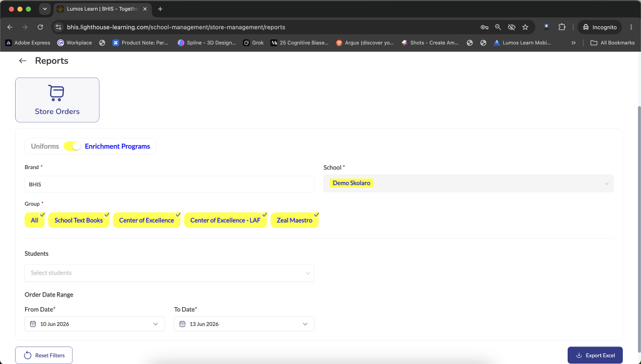Click the Brand field showing BHIS
Image resolution: width=641 pixels, height=364 pixels.
(169, 185)
